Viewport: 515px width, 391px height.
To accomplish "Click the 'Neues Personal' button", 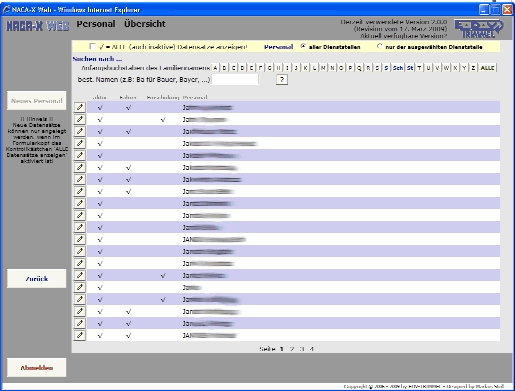I will 37,101.
